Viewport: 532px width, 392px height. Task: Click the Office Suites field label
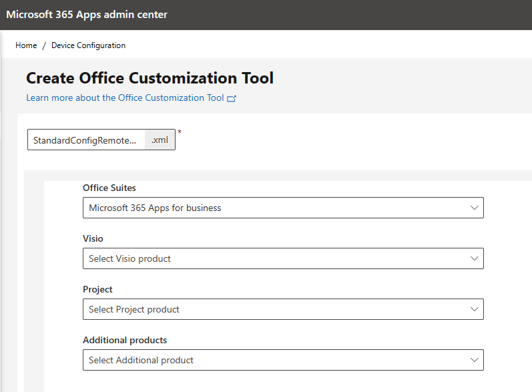109,188
